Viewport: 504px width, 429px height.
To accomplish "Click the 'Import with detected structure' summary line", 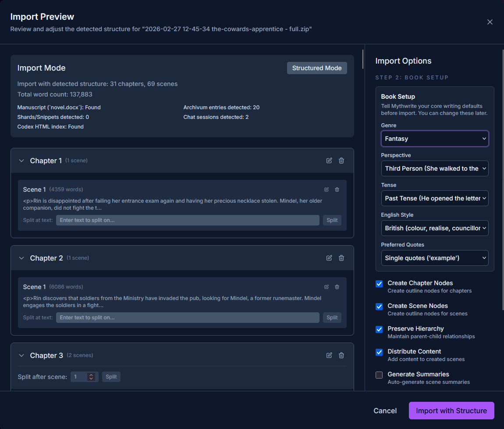I will coord(97,84).
